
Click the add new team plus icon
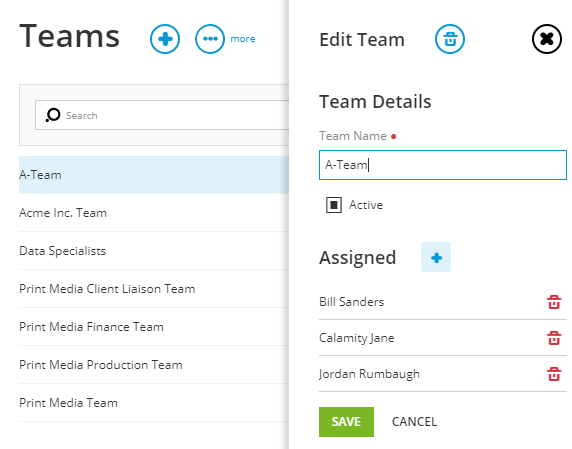click(165, 39)
